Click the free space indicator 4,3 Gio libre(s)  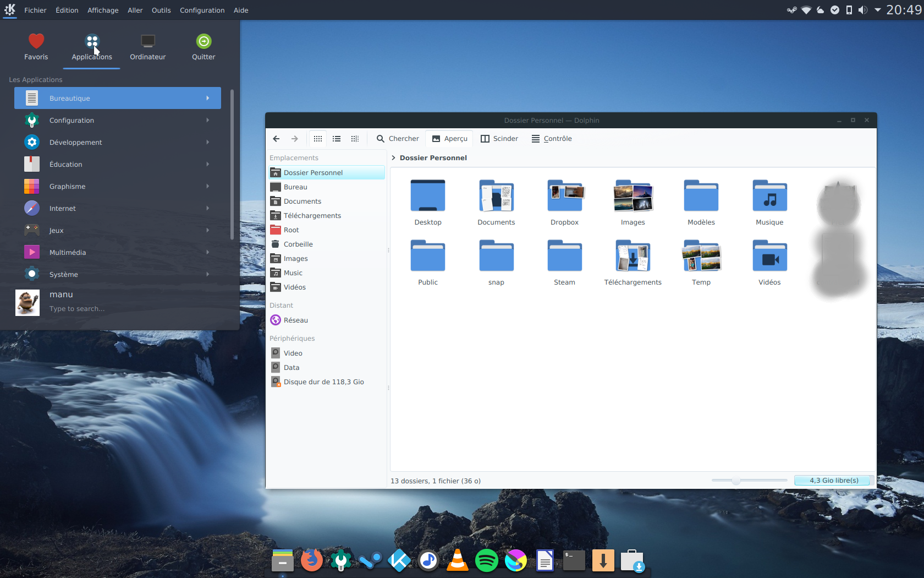click(x=834, y=481)
